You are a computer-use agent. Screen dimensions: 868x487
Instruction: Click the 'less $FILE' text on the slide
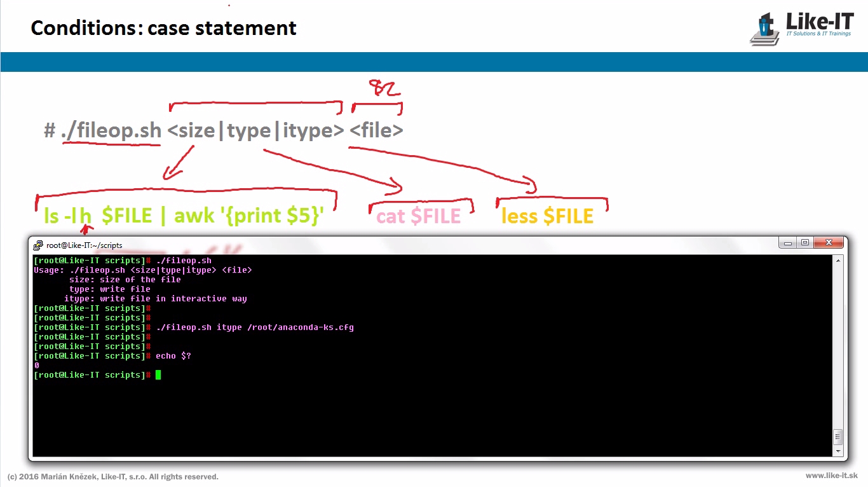(x=547, y=216)
